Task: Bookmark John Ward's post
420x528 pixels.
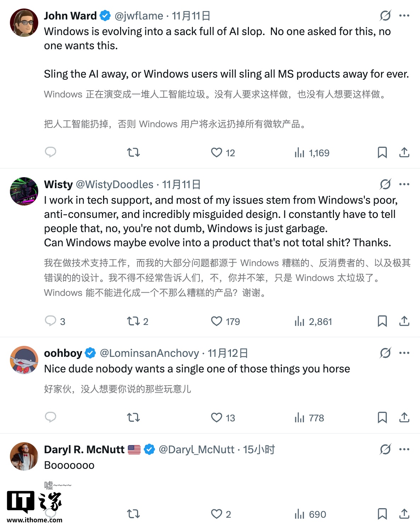Action: [x=382, y=152]
